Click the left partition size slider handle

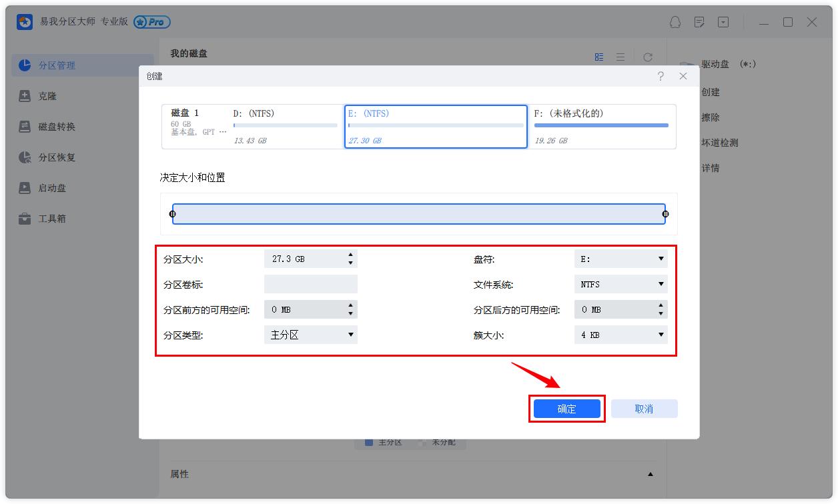(173, 213)
